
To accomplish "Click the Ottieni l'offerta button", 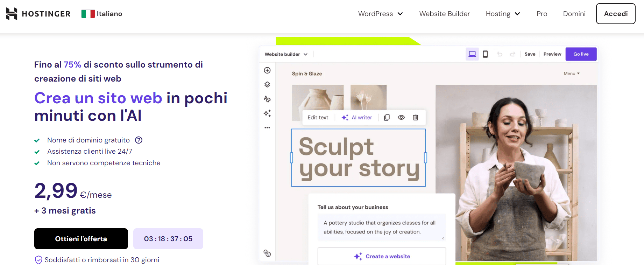I will pyautogui.click(x=81, y=239).
